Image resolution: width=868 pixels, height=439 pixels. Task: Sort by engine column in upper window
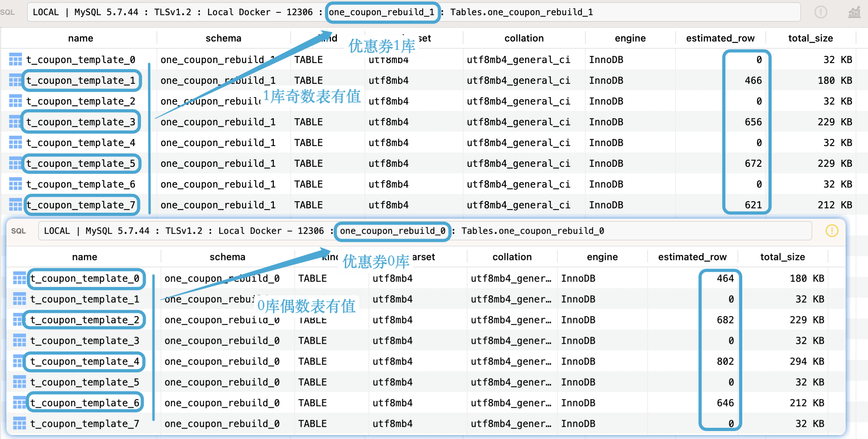point(630,38)
